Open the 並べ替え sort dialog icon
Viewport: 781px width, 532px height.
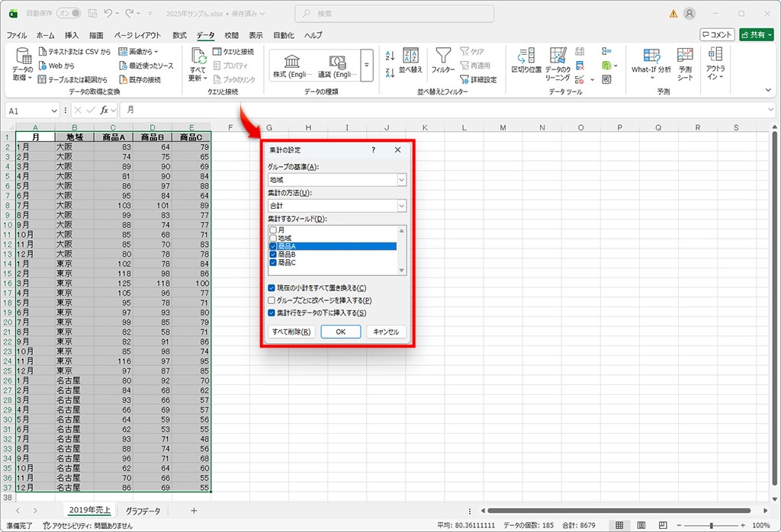pos(410,61)
